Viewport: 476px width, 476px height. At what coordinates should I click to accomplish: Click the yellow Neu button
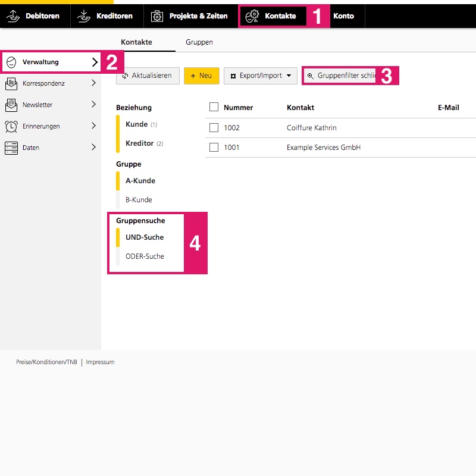pyautogui.click(x=201, y=76)
